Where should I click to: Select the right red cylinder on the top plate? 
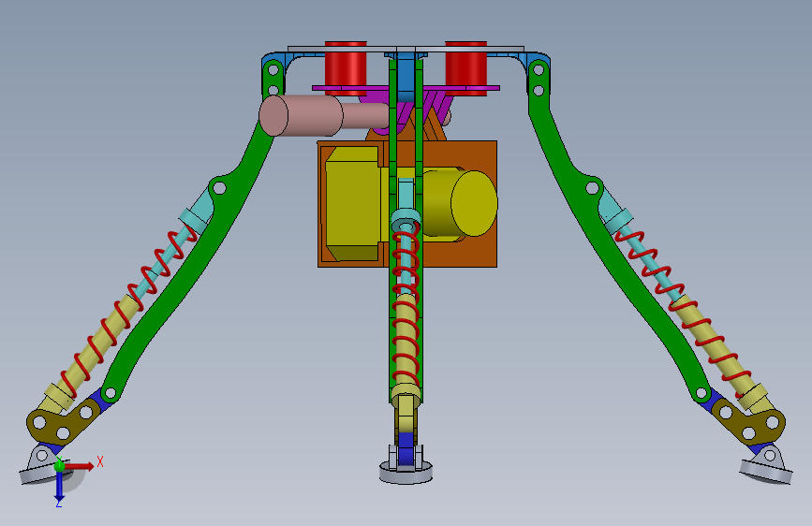[466, 67]
